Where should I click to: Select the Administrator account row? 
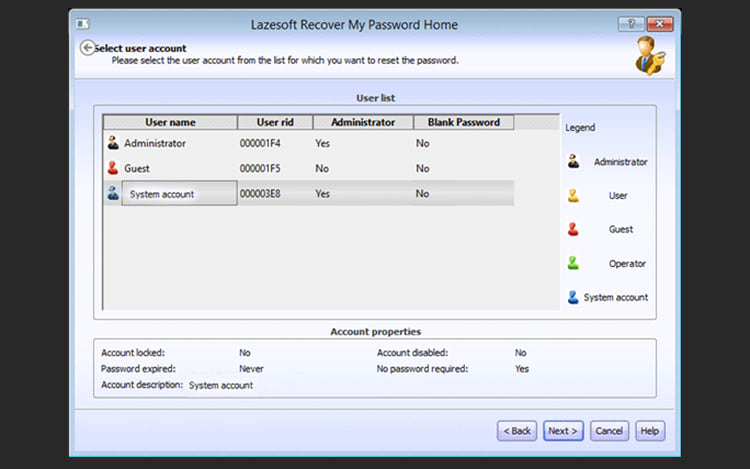155,143
